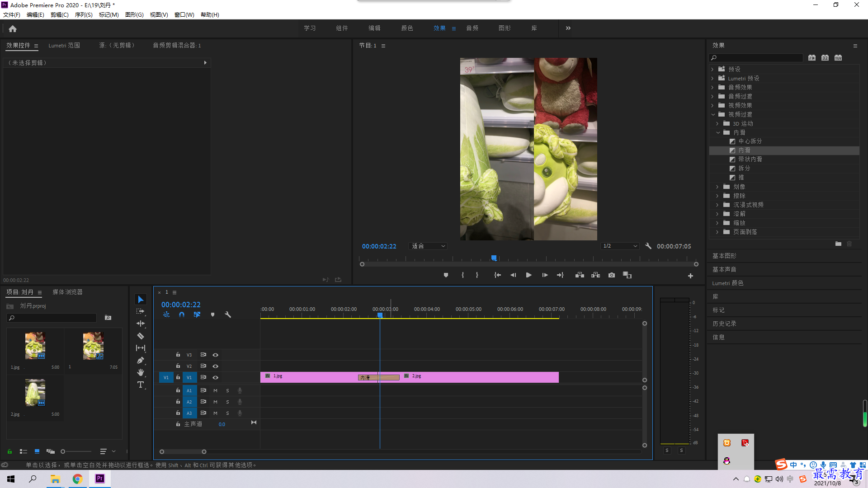Viewport: 868px width, 488px height.
Task: Open button editor plus icon
Action: tap(690, 276)
